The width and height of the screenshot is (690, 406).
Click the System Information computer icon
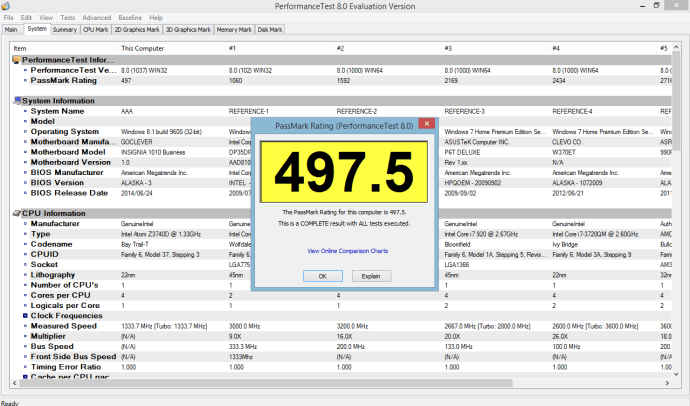point(17,101)
